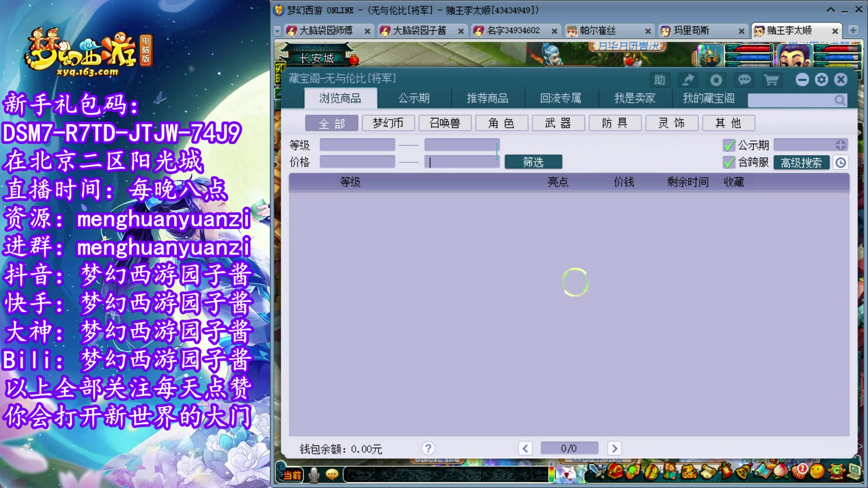
Task: Click the question mark help icon by wallet balance
Action: [428, 448]
